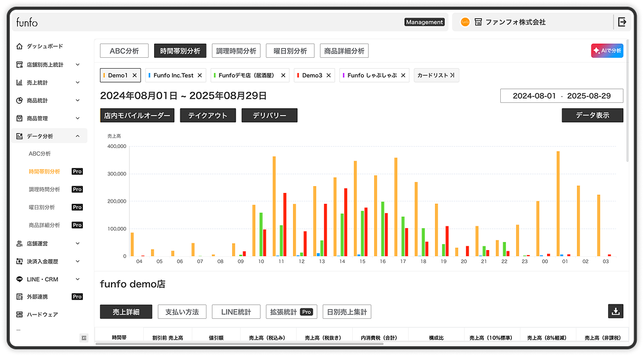Remove the Demo1 store chip
The width and height of the screenshot is (644, 356).
tap(135, 75)
